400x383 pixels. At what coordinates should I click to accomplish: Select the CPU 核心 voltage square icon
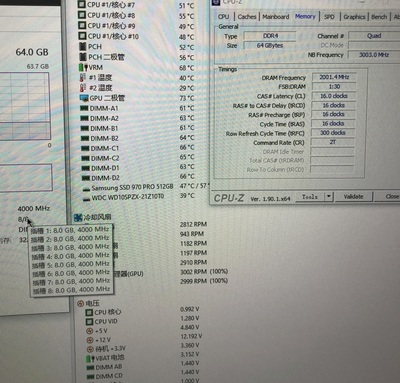[x=89, y=312]
